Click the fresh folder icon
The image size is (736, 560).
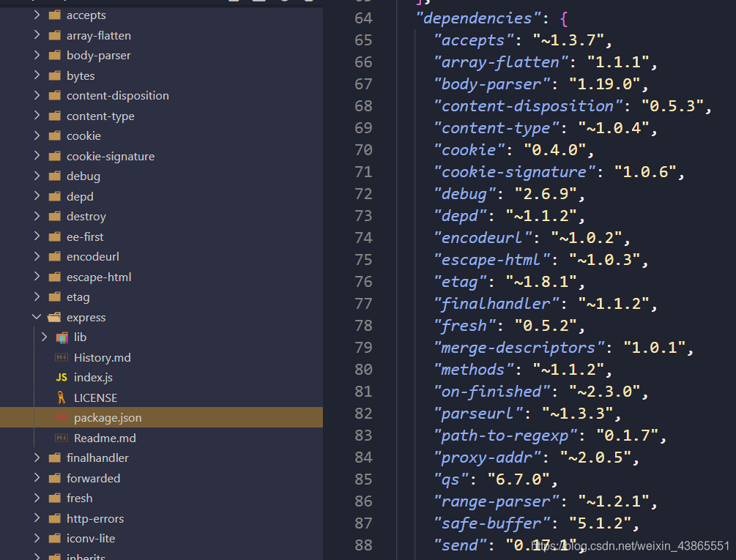(55, 498)
